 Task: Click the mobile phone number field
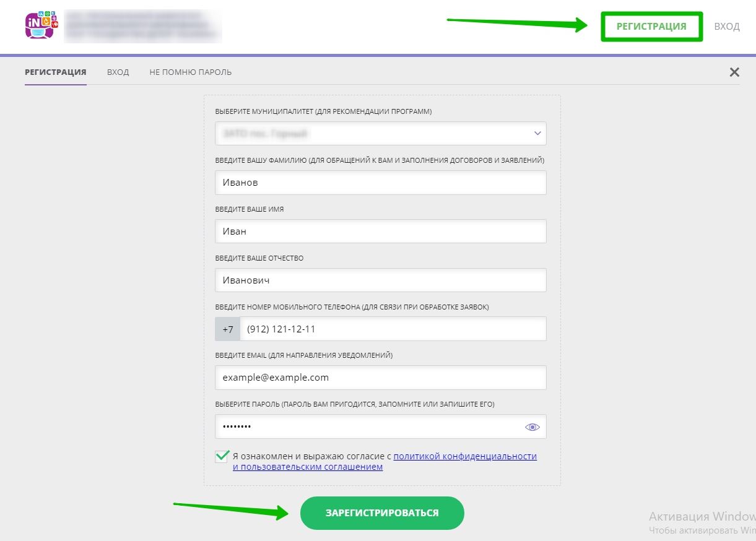point(393,329)
